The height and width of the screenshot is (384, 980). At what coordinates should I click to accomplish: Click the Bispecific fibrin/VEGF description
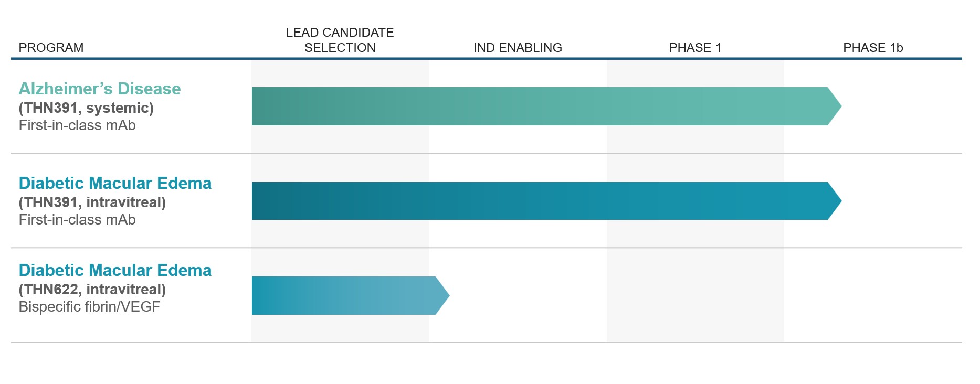(x=89, y=307)
